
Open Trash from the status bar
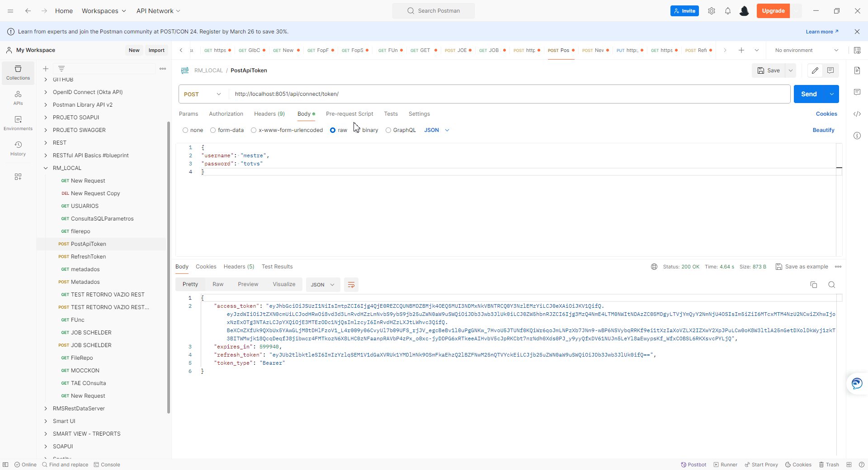[829, 465]
